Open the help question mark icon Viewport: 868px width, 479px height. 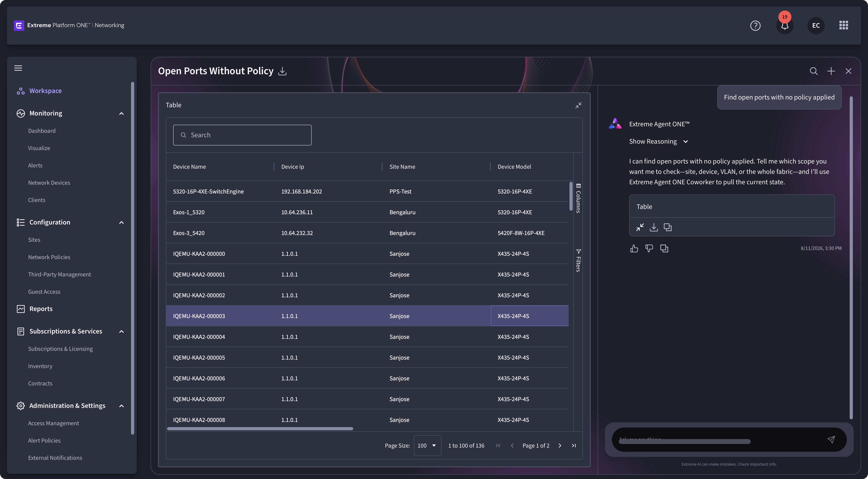click(755, 26)
